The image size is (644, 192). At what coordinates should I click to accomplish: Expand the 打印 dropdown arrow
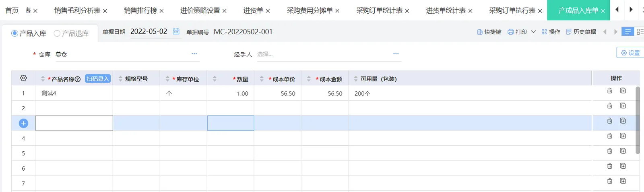[x=533, y=31]
